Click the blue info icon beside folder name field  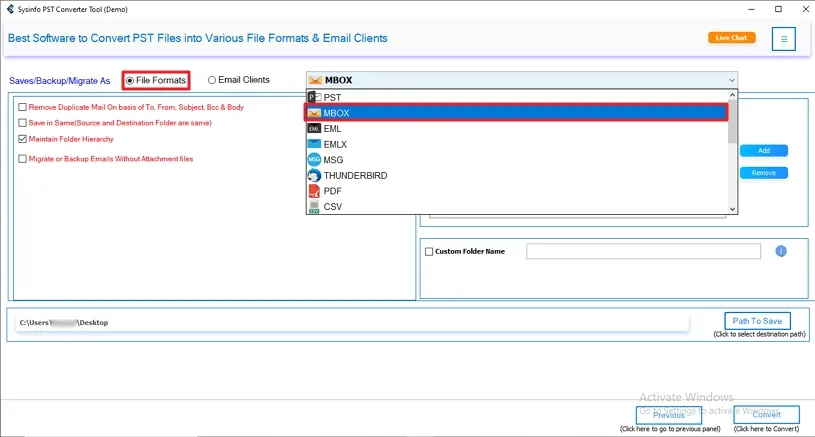pyautogui.click(x=781, y=251)
